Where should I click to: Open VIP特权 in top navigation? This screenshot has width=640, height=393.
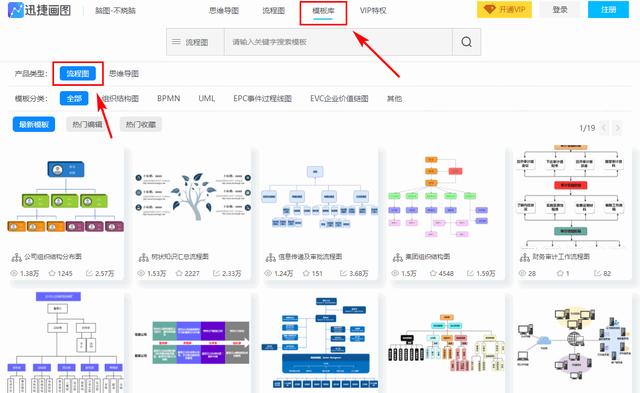pyautogui.click(x=373, y=10)
